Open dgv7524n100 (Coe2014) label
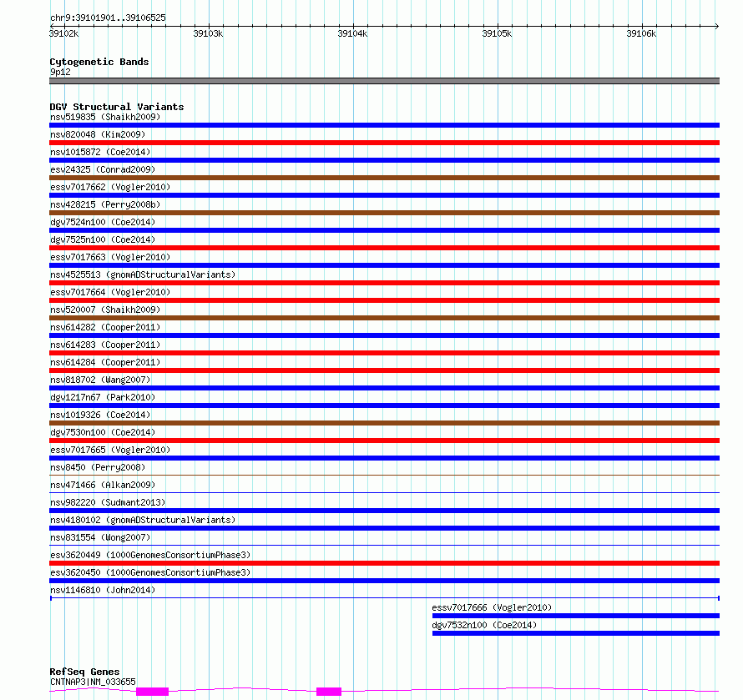743x700 pixels. pyautogui.click(x=103, y=222)
